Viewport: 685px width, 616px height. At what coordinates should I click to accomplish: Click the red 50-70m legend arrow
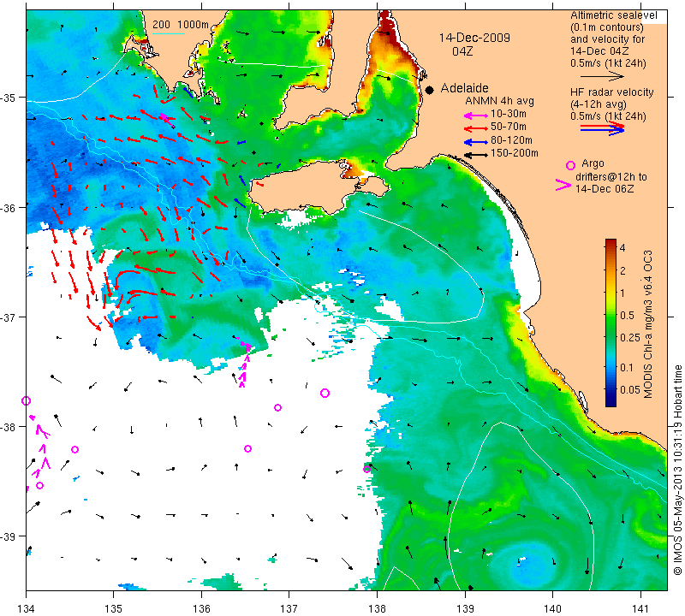coord(475,128)
